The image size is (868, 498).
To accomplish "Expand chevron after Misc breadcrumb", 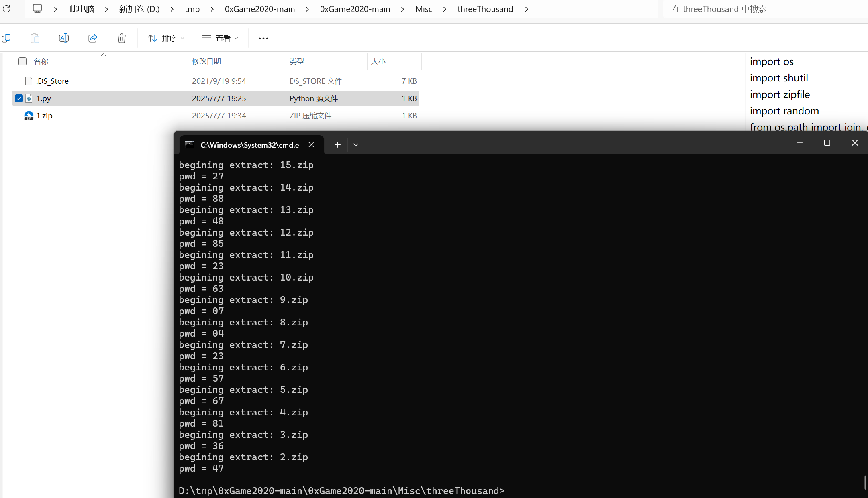I will tap(445, 9).
